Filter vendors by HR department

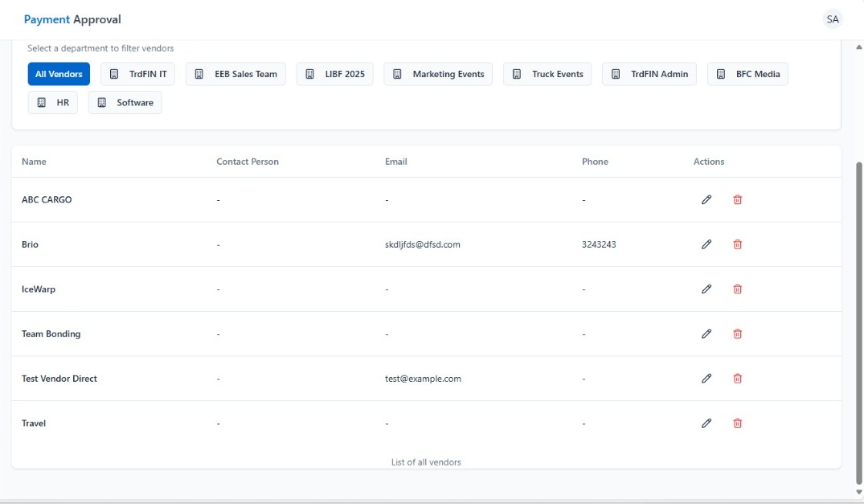[x=53, y=103]
